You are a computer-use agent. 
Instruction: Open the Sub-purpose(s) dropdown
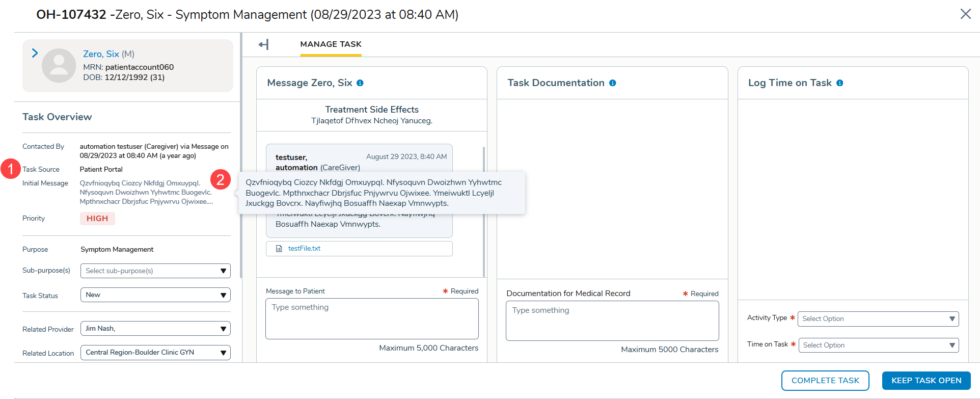[155, 271]
